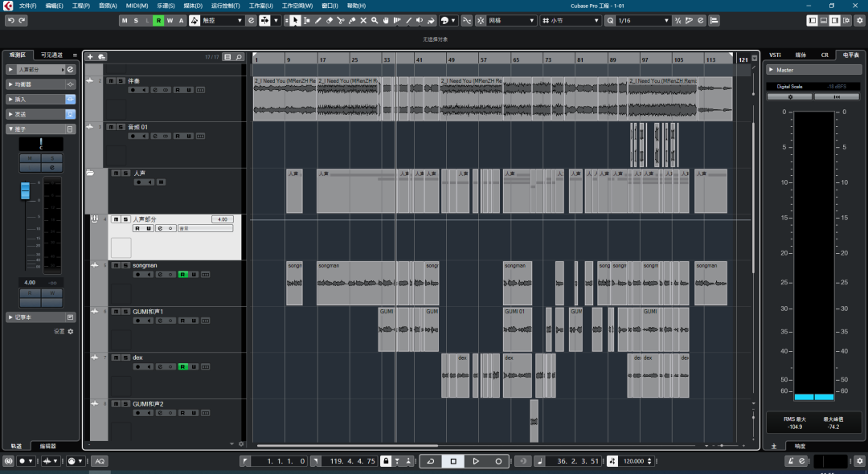
Task: Open the 触控 automation mode dropdown
Action: click(222, 20)
